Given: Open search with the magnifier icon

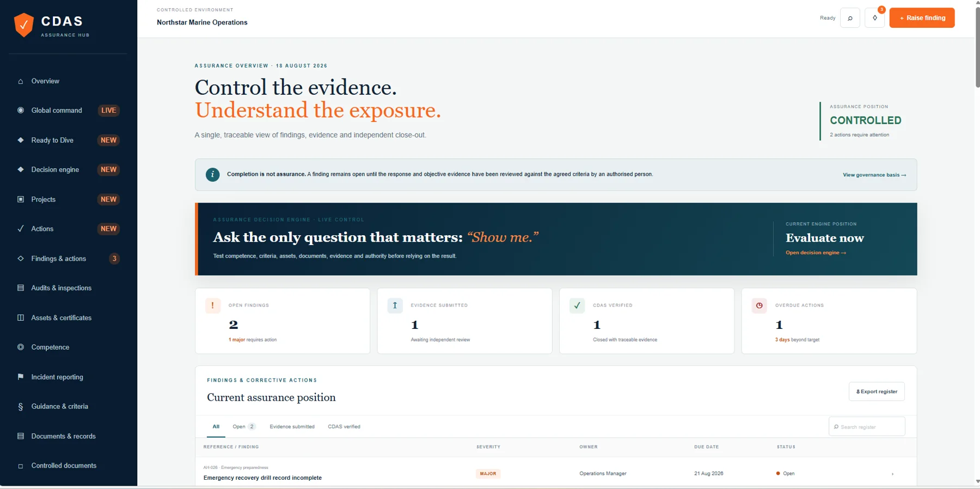Looking at the screenshot, I should pyautogui.click(x=850, y=18).
